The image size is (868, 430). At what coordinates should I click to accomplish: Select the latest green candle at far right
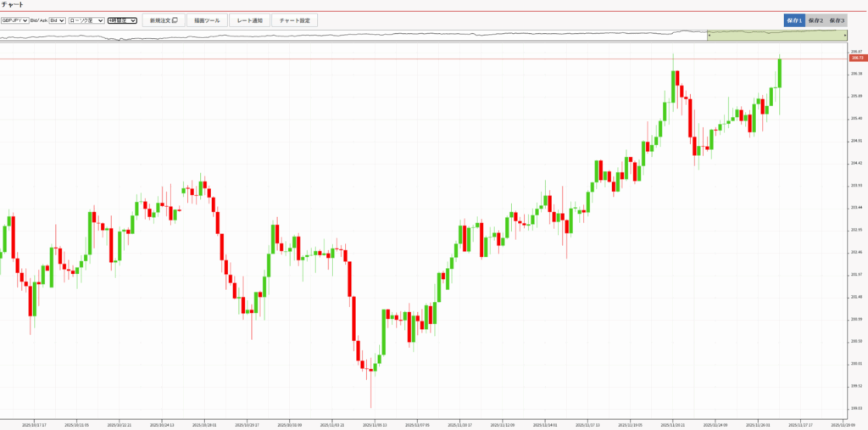click(779, 73)
